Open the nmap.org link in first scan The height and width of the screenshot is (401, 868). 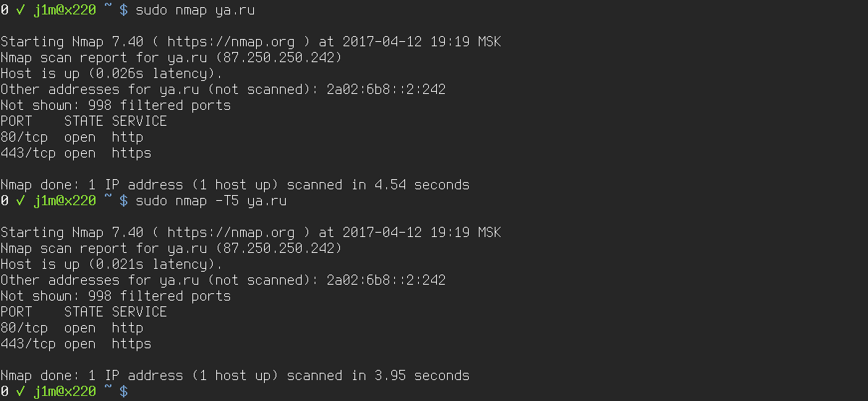pos(231,42)
